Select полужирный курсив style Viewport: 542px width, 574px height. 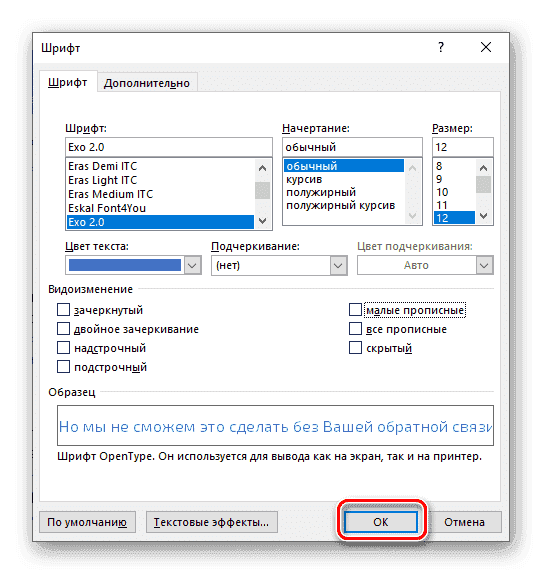tap(344, 205)
